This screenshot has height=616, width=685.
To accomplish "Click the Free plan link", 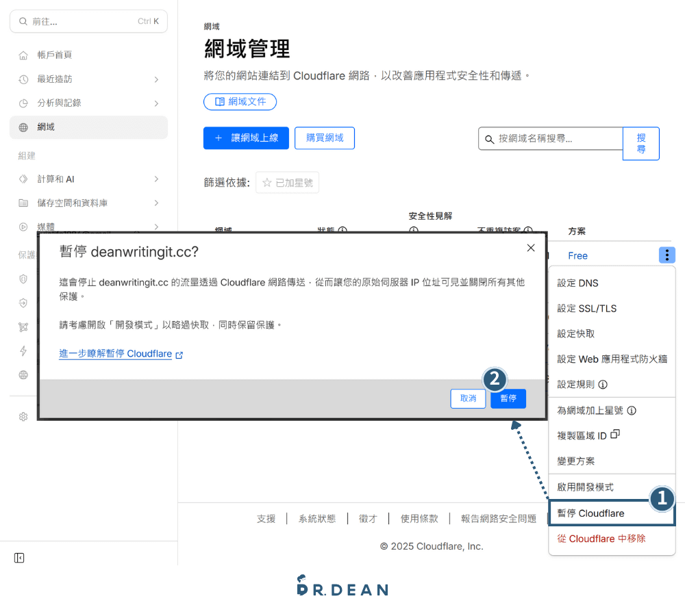I will 577,256.
